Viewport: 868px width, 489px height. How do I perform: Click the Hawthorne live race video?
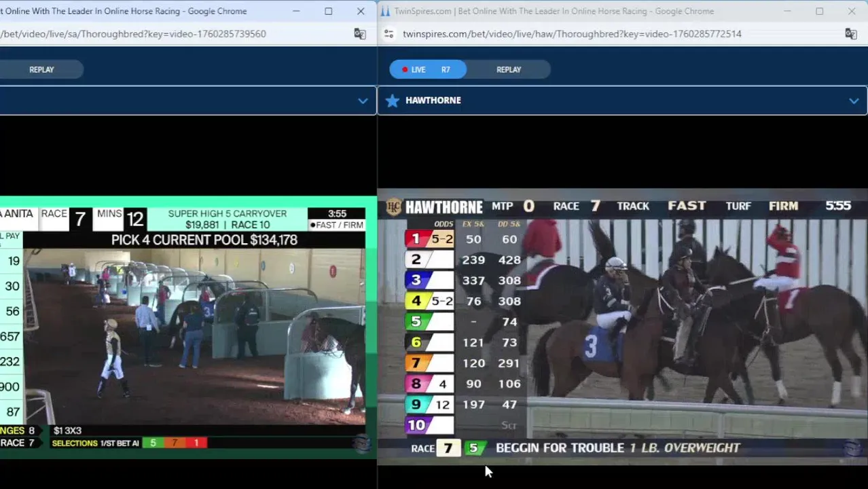(x=622, y=327)
